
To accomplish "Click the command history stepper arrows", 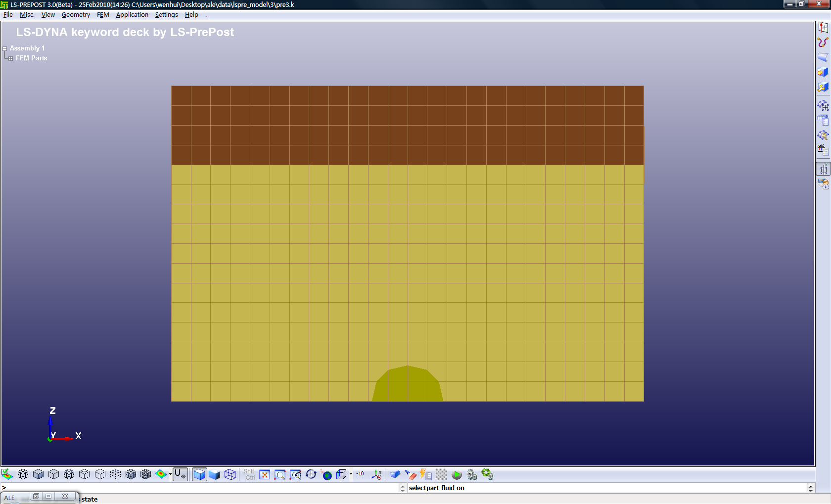I will click(403, 488).
